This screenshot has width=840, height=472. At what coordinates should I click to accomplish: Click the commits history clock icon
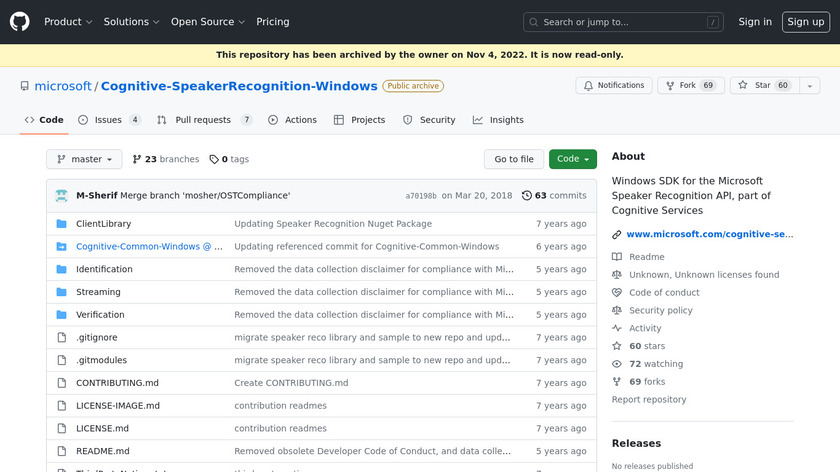pyautogui.click(x=527, y=196)
